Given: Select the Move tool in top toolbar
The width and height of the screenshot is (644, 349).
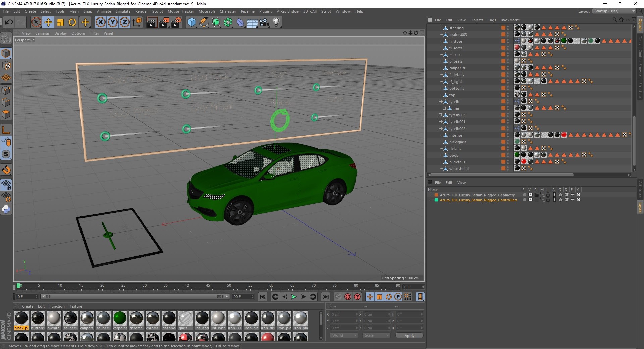Looking at the screenshot, I should (48, 22).
